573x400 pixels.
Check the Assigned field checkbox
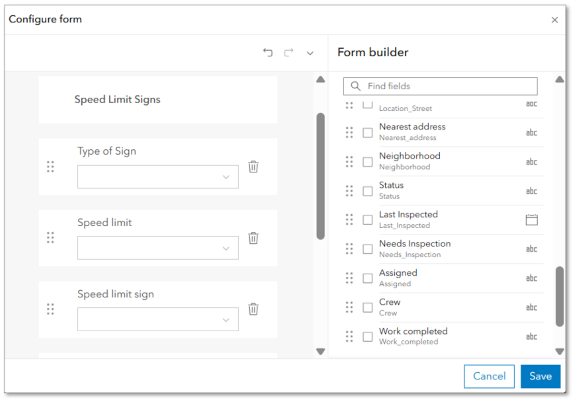[x=368, y=278]
